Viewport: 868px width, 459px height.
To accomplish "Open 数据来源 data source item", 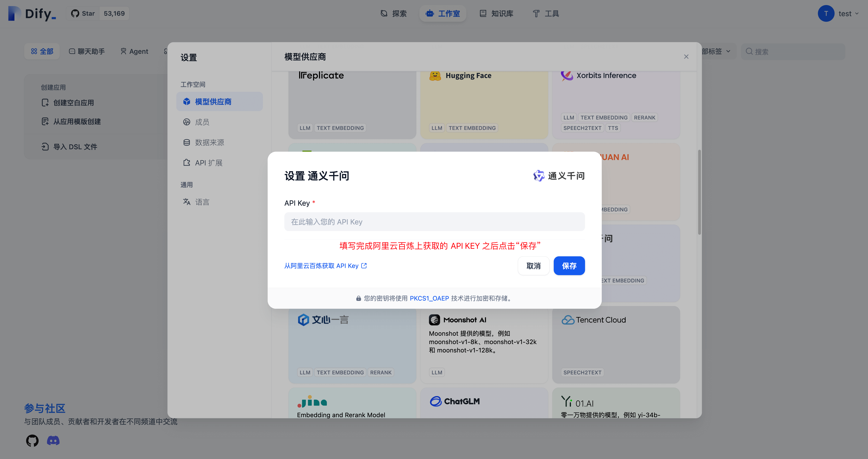I will (x=219, y=142).
